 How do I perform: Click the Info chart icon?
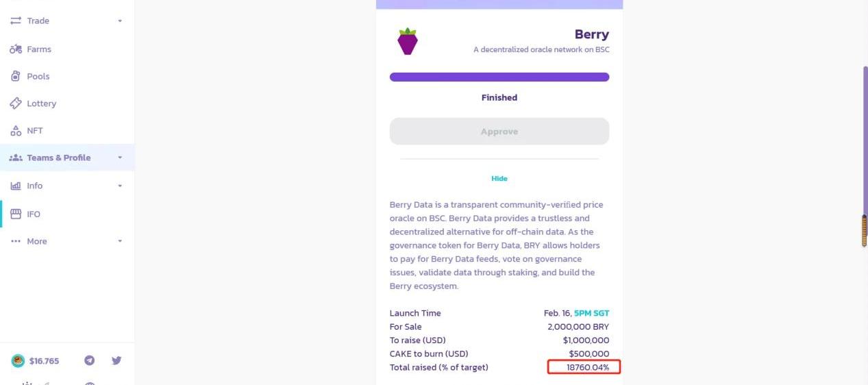click(x=16, y=186)
